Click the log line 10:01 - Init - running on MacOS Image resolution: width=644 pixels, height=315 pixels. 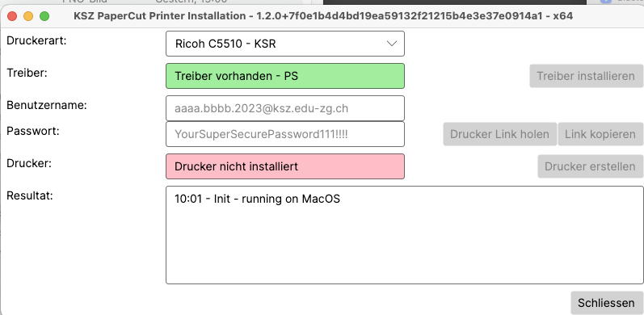point(257,199)
